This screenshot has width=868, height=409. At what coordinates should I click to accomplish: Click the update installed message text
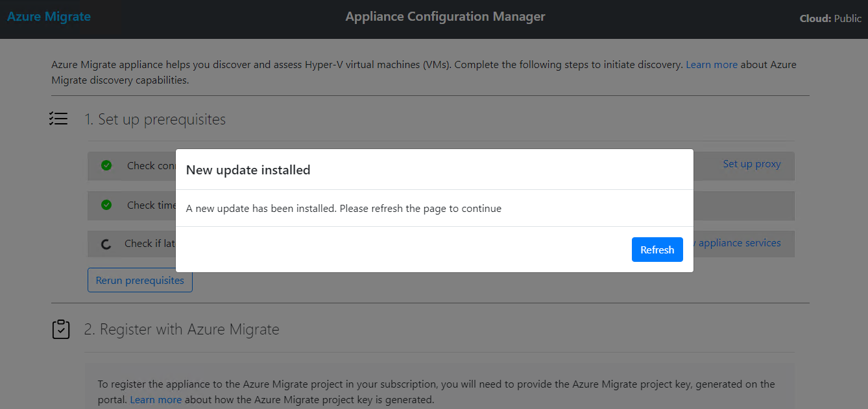coord(343,209)
